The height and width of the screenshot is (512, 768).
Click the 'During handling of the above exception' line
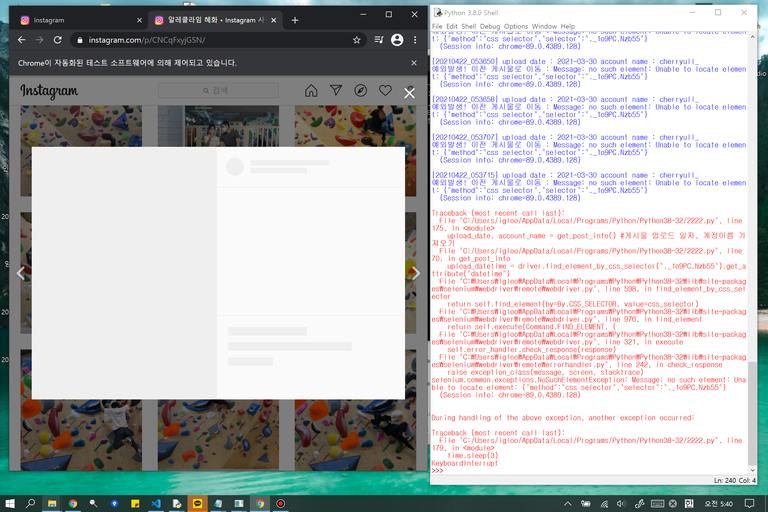point(562,418)
